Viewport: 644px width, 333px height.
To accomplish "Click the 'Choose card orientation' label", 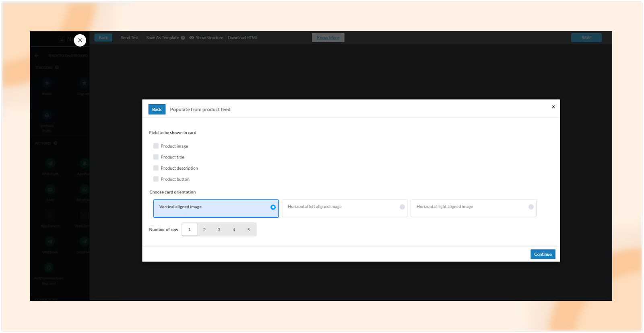I will (x=173, y=192).
